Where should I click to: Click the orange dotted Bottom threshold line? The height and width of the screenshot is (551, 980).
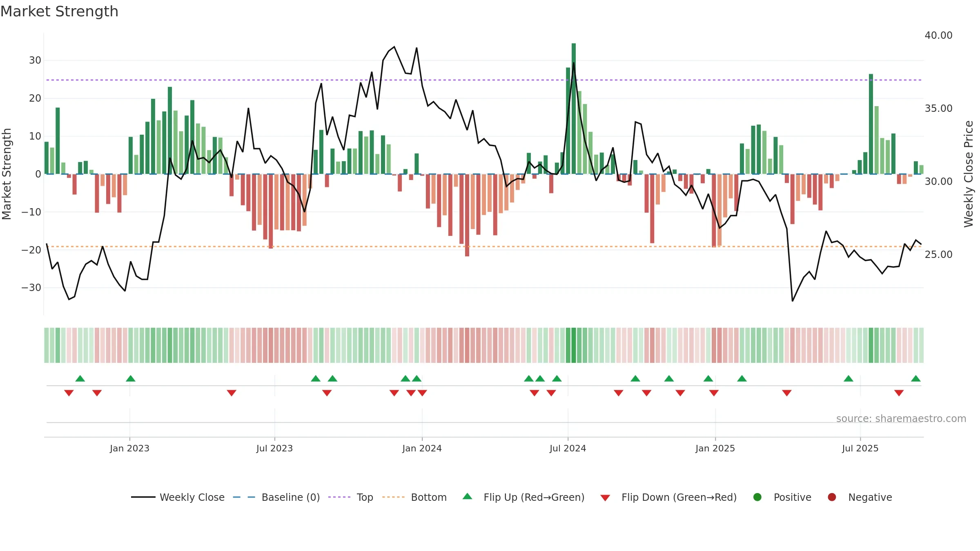(484, 247)
